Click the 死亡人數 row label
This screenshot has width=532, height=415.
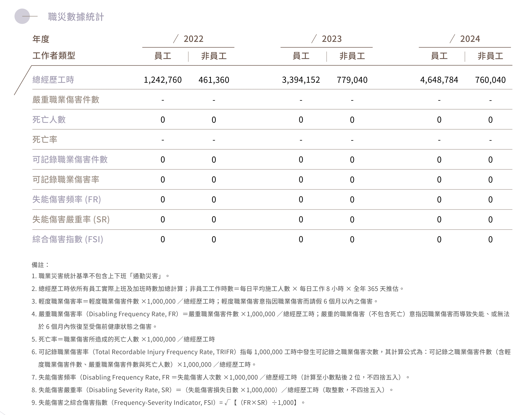[x=49, y=120]
